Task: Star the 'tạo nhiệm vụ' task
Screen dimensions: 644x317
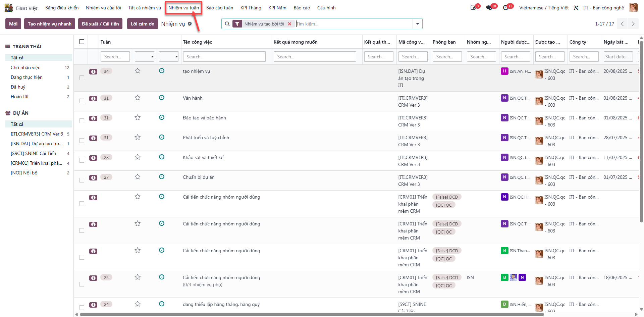Action: tap(138, 71)
